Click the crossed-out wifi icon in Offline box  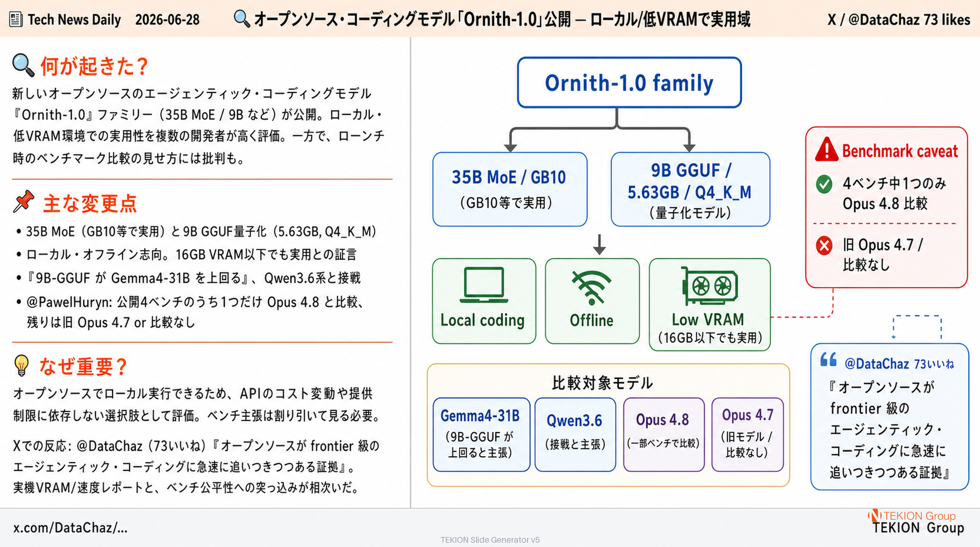pos(591,288)
